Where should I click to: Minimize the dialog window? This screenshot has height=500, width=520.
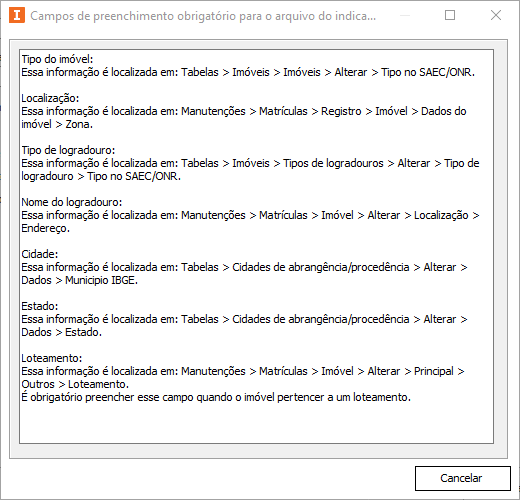[405, 15]
